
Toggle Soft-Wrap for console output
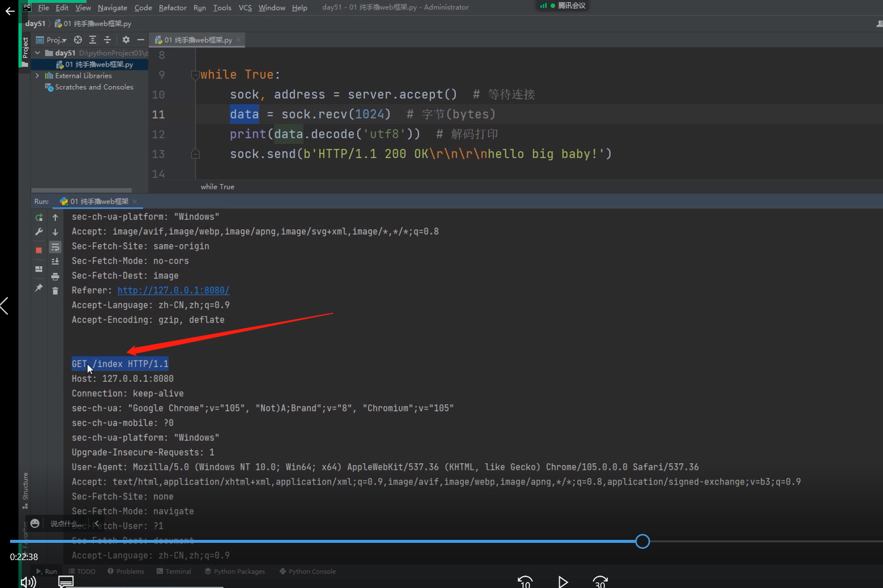coord(55,247)
